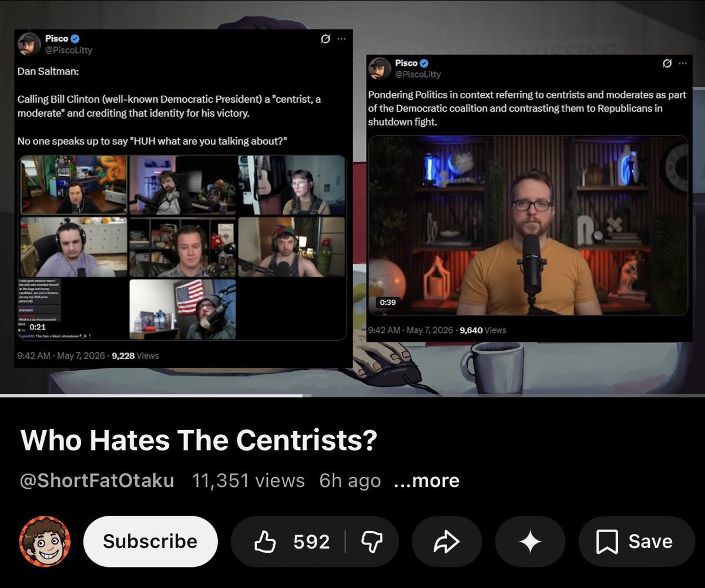Click the Grok icon on the Dan Saltman tweet
The height and width of the screenshot is (588, 705).
tap(325, 39)
